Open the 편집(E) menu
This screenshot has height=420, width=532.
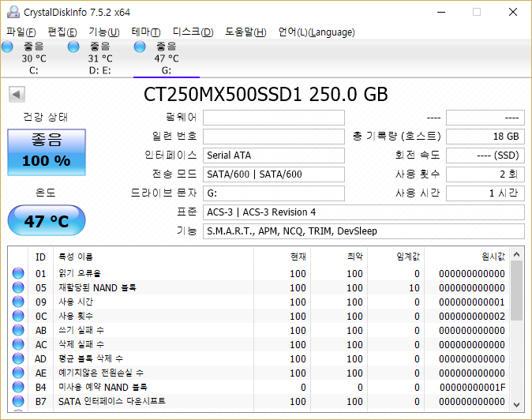click(x=62, y=32)
